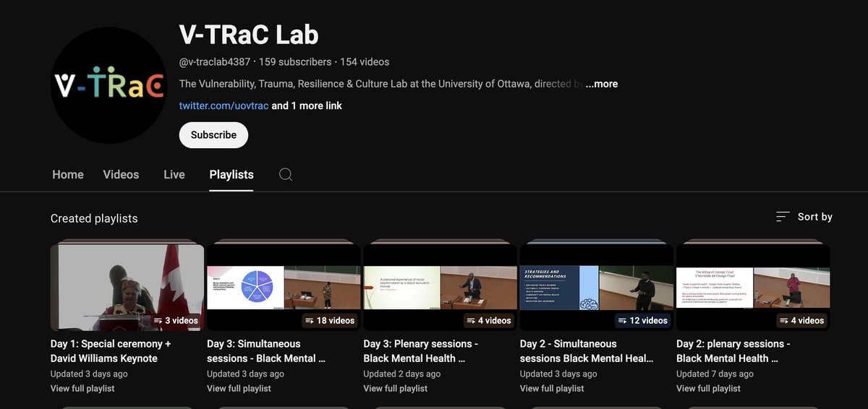Image resolution: width=868 pixels, height=409 pixels.
Task: Click the '12 videos' playlist badge
Action: [x=642, y=320]
